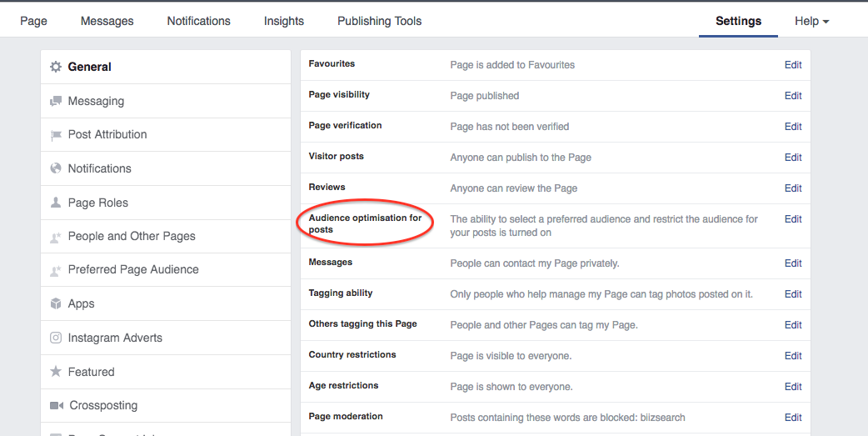Click the People and Other Pages icon
This screenshot has height=436, width=868.
[x=56, y=237]
